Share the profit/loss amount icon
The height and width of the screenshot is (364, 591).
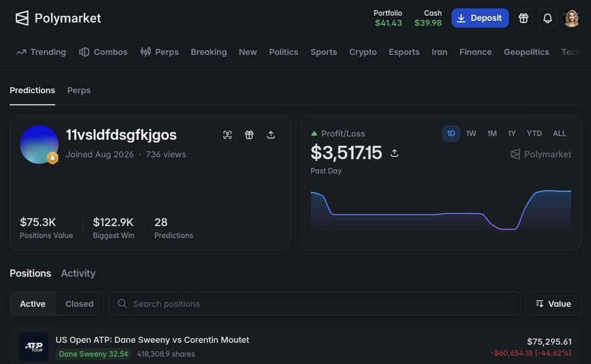394,153
